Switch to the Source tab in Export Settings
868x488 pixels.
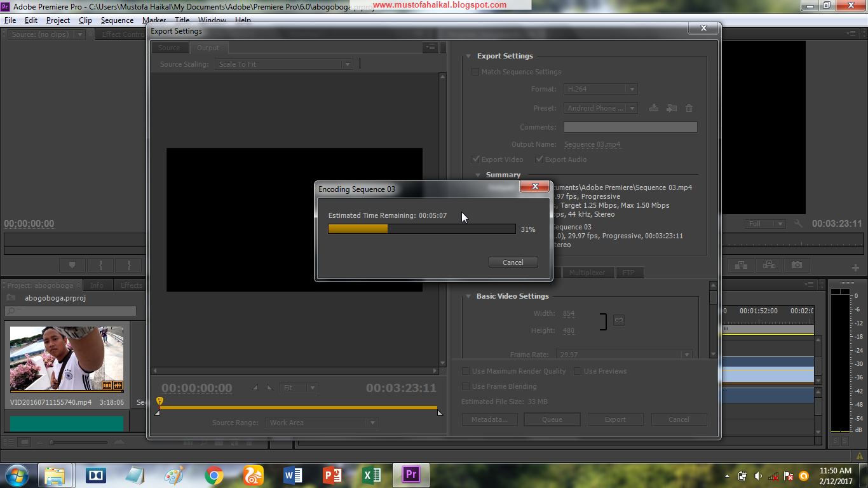click(169, 48)
